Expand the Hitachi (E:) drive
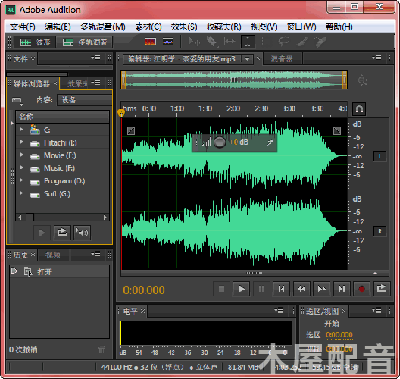The width and height of the screenshot is (400, 379). tap(22, 142)
